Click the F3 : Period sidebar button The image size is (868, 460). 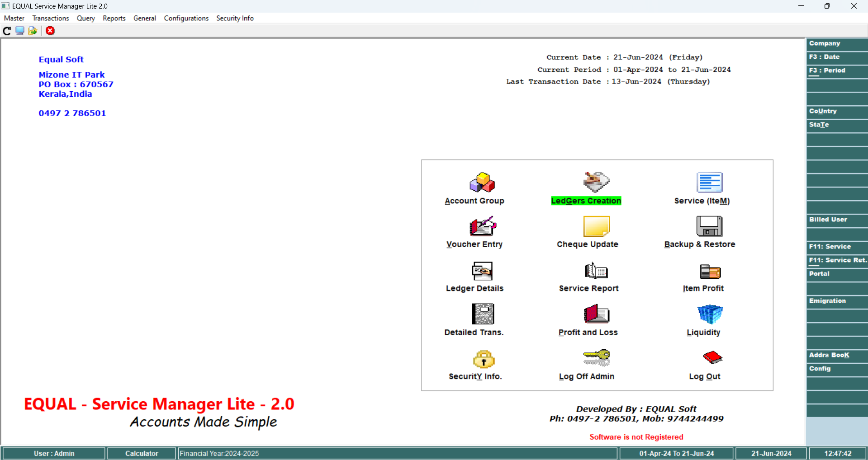(x=836, y=71)
